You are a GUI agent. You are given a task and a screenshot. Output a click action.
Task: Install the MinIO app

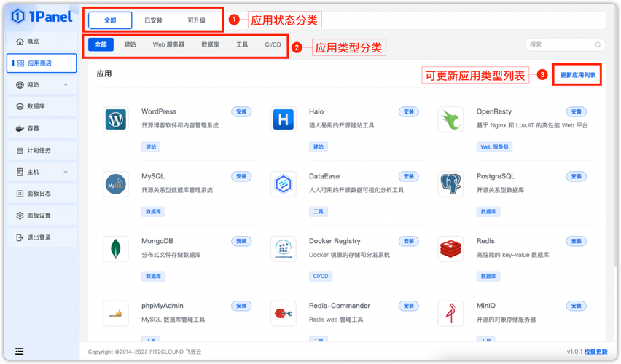tap(577, 306)
